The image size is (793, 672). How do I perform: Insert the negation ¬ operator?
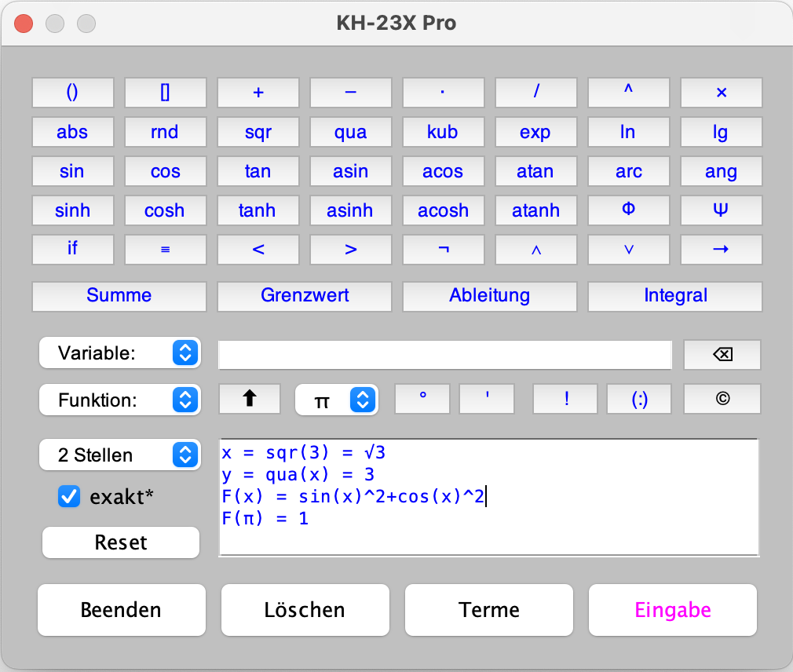click(x=443, y=250)
